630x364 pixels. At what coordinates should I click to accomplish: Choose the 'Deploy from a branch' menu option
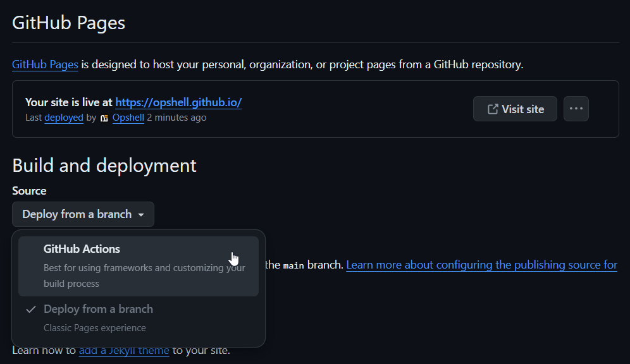pos(139,318)
